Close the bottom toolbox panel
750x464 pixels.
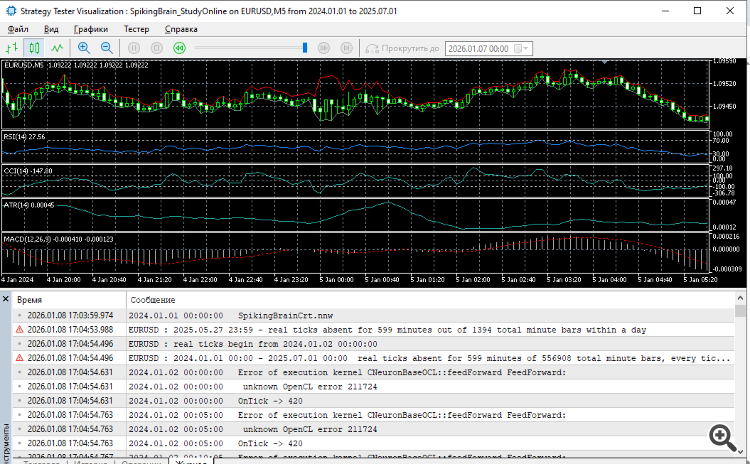[7, 299]
